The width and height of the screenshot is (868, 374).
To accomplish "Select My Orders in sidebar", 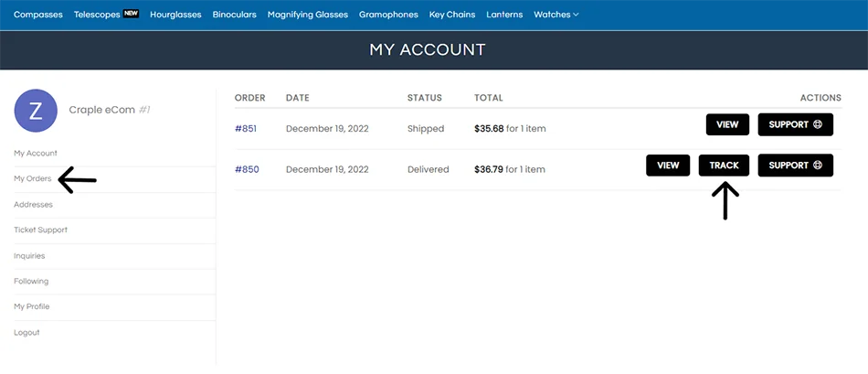I will 33,179.
